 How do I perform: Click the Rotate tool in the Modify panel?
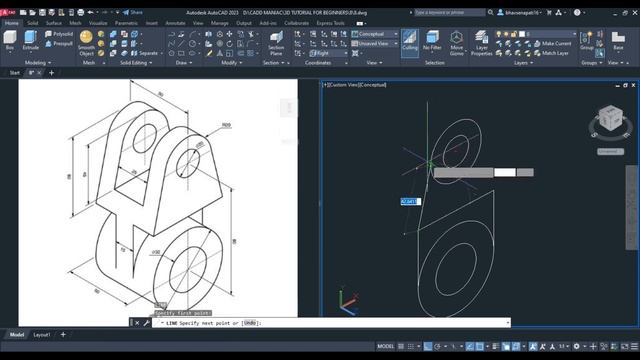click(229, 43)
